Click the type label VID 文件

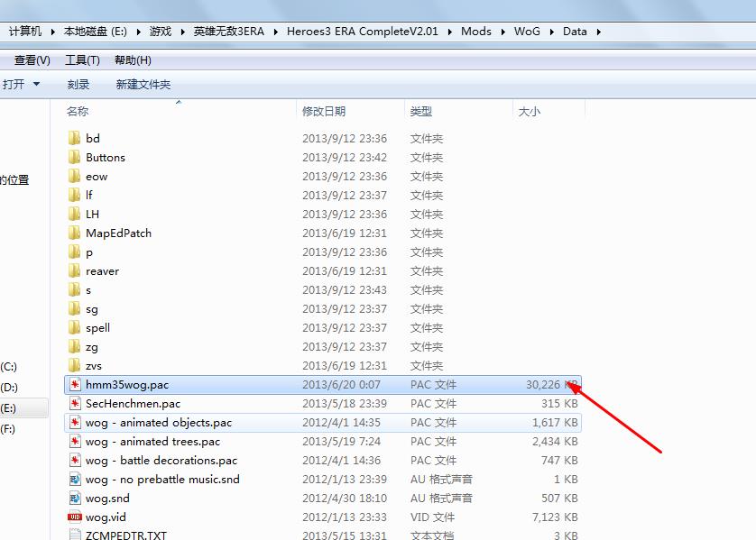click(432, 517)
